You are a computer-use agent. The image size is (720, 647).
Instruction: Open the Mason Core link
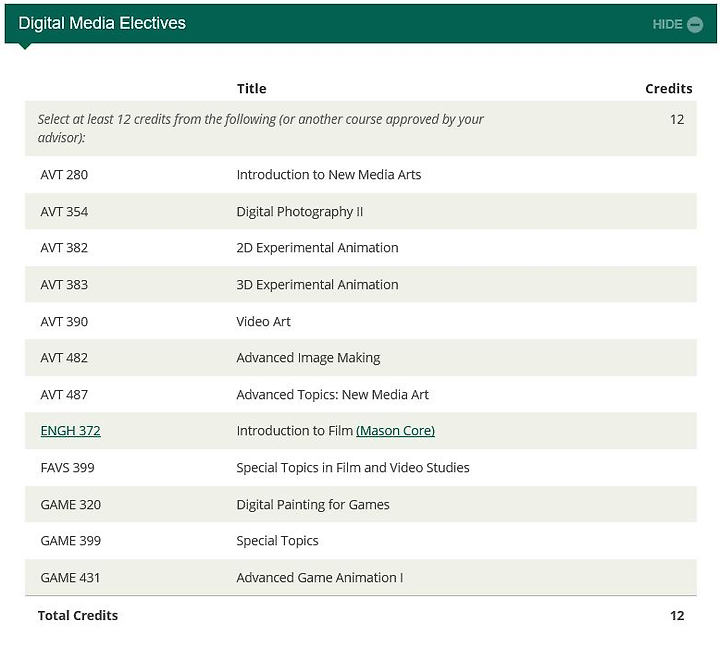395,431
